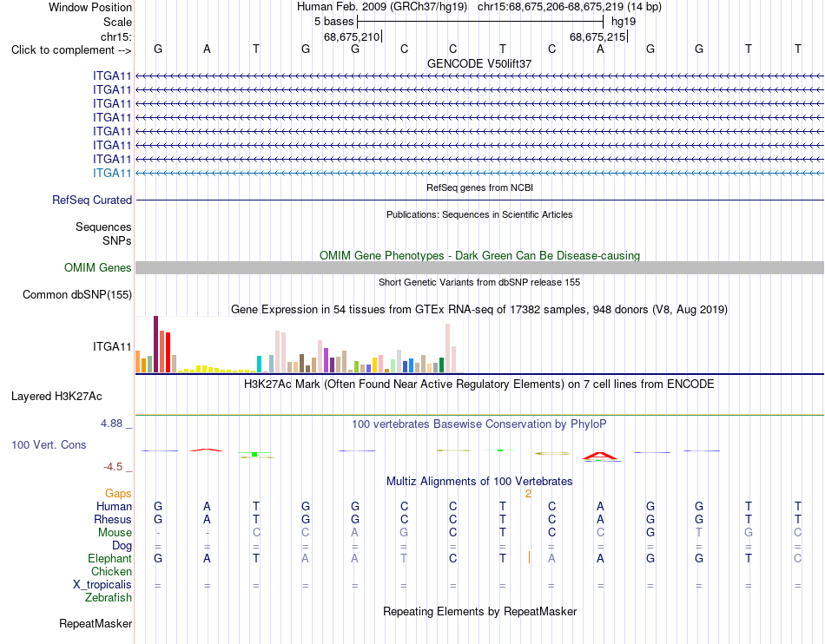The image size is (825, 644).
Task: Click the 'Dog' species label
Action: click(x=122, y=546)
